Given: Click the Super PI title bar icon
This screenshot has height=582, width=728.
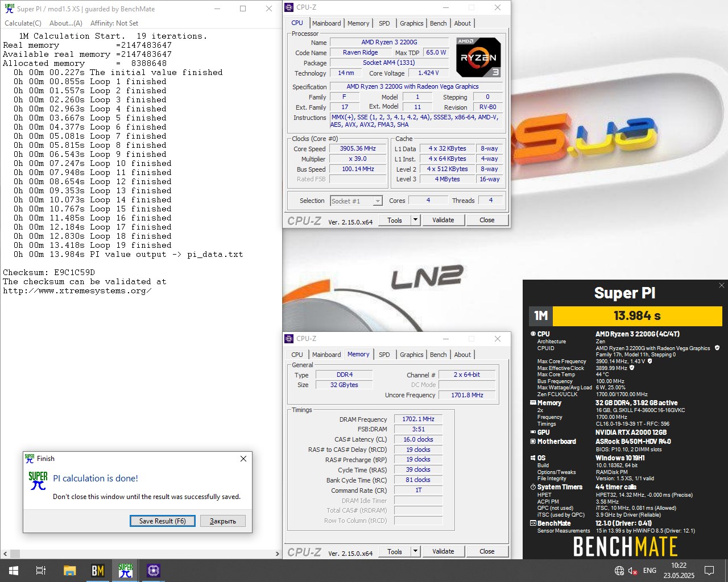Looking at the screenshot, I should click(9, 9).
